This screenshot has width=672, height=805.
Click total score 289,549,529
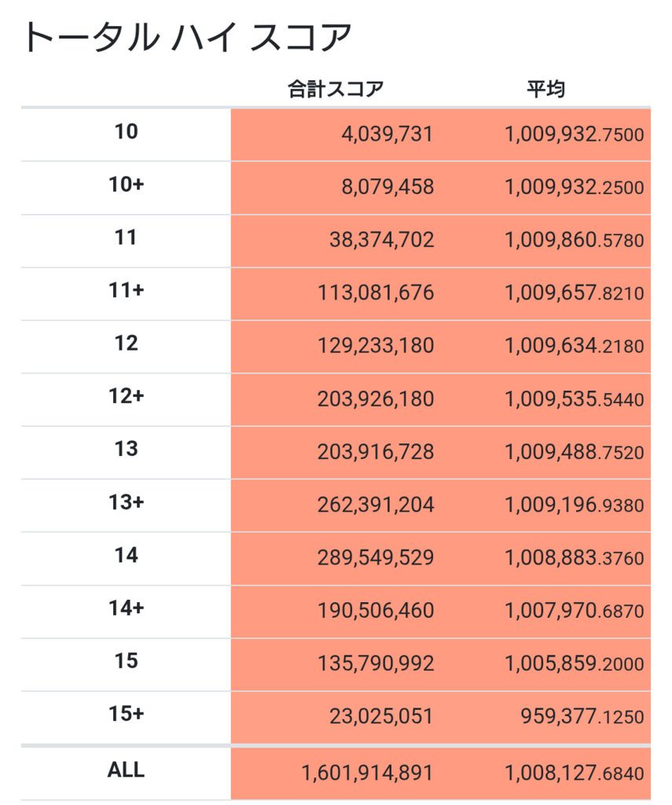tap(376, 557)
